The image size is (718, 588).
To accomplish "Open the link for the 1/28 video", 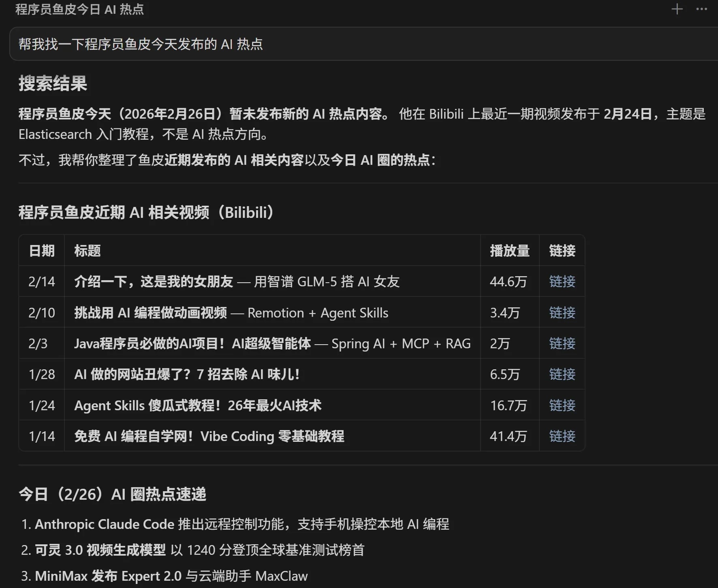I will tap(562, 374).
